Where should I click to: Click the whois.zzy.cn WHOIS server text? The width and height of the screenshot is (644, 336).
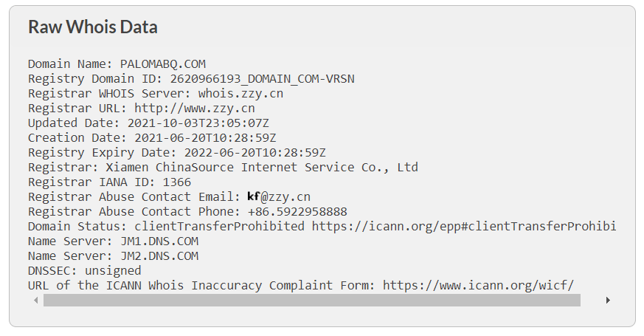click(x=240, y=94)
